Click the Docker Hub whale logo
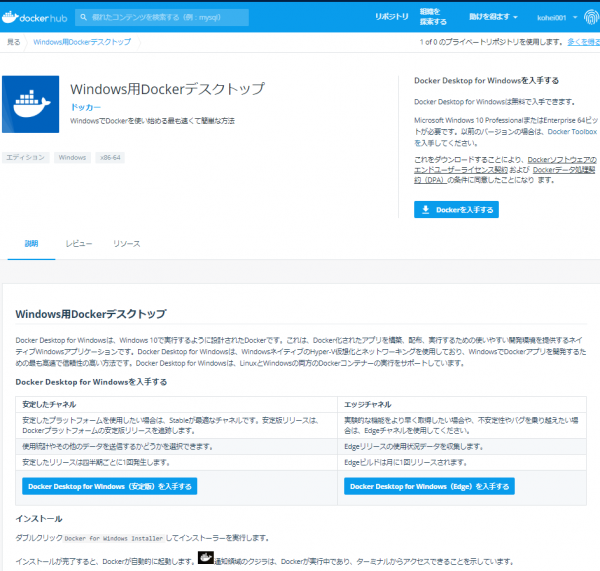Image resolution: width=600 pixels, height=571 pixels. (x=34, y=18)
